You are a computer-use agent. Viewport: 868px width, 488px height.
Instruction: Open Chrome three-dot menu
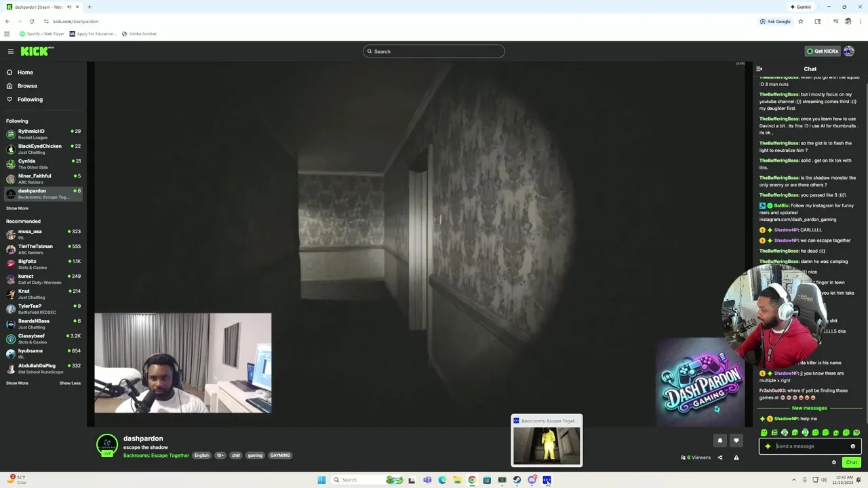tap(860, 22)
